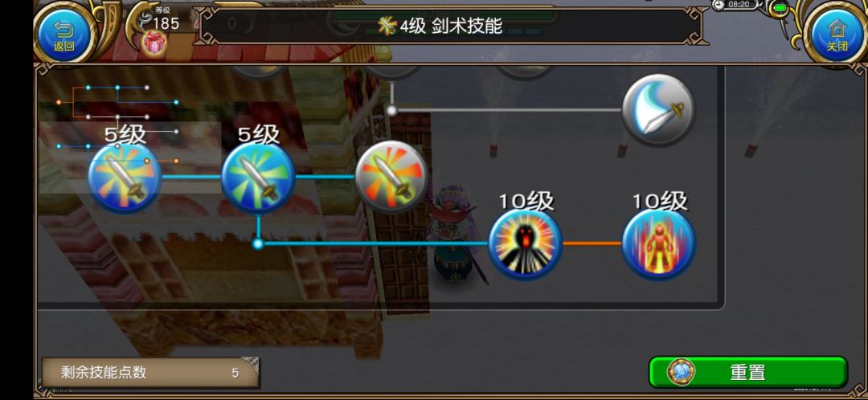Click the crossed swords title icon

(x=387, y=25)
